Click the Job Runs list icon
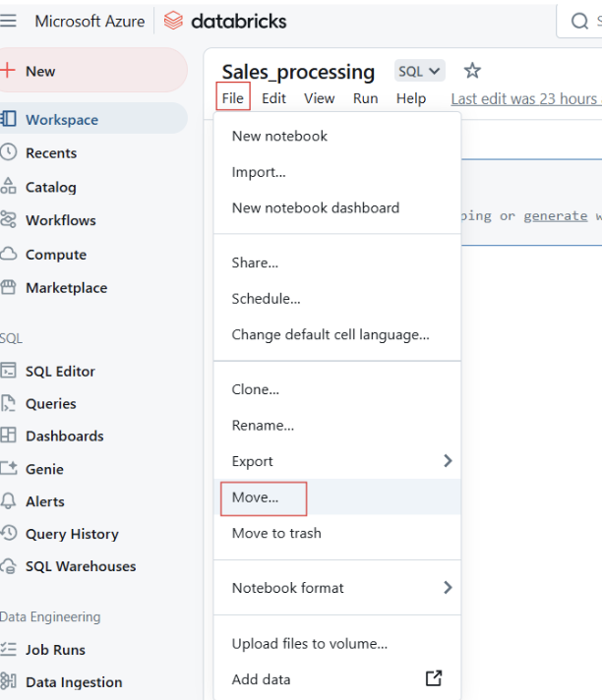The image size is (602, 700). pos(8,649)
